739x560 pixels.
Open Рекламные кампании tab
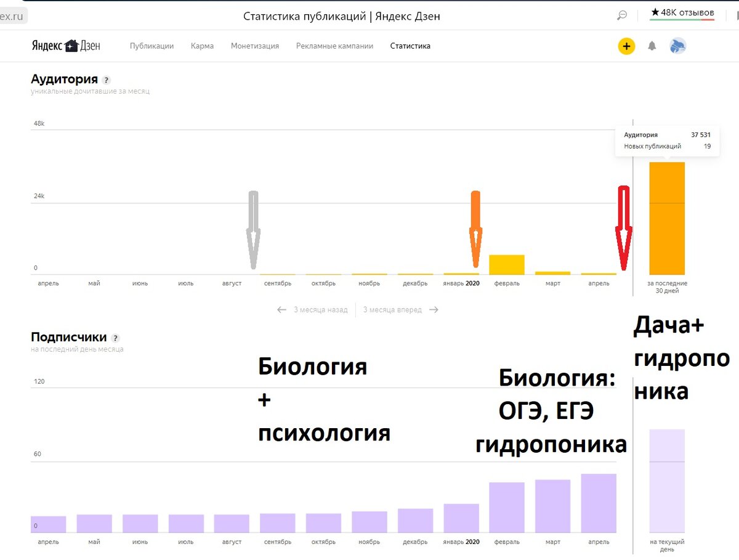pos(334,46)
